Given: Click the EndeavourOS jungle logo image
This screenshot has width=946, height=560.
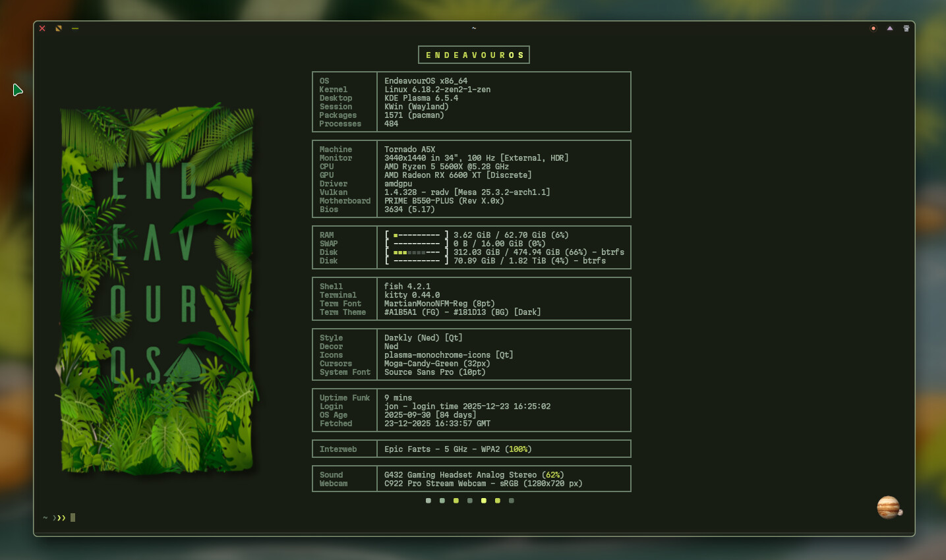Looking at the screenshot, I should 157,289.
